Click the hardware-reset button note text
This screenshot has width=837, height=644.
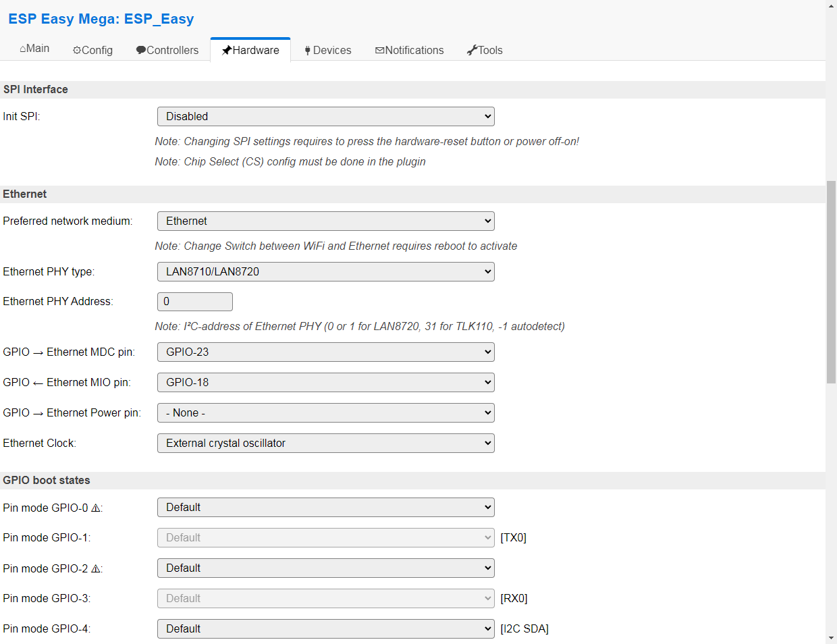(x=367, y=142)
